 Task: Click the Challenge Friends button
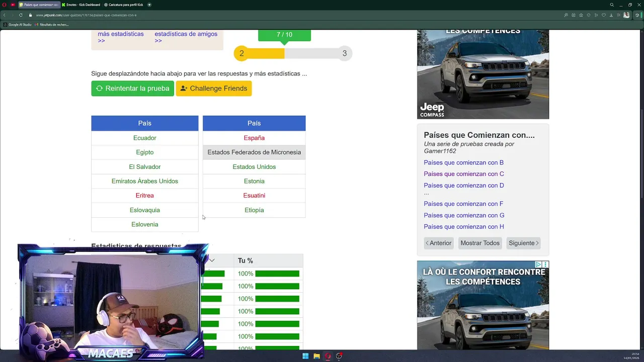point(214,88)
